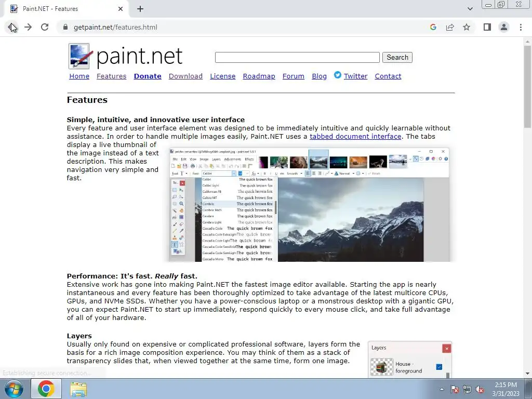This screenshot has width=532, height=399.
Task: Follow the tabbed document interface link
Action: (355, 137)
